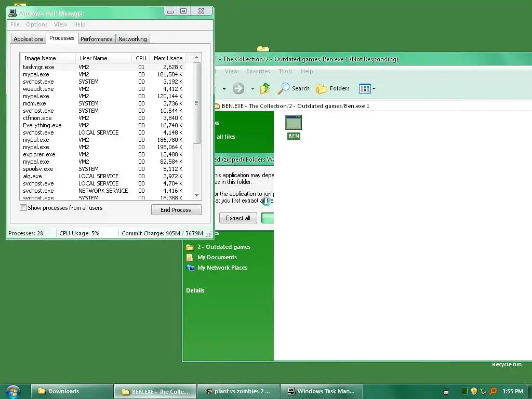532x399 pixels.
Task: Click the Downloads taskbar button
Action: [72, 391]
